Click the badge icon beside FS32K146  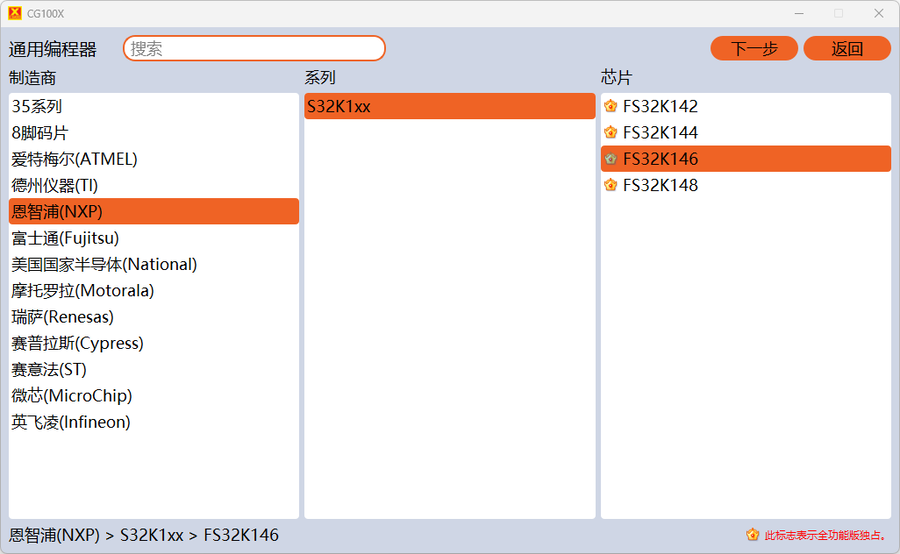pyautogui.click(x=611, y=159)
